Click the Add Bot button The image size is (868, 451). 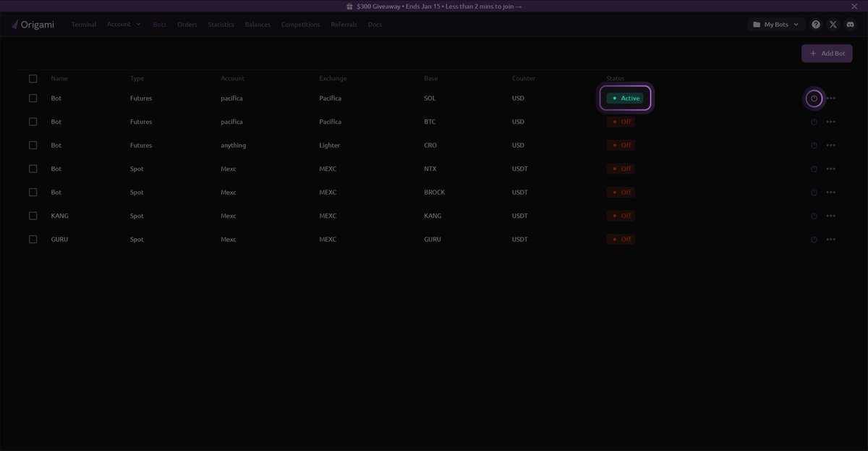point(827,54)
